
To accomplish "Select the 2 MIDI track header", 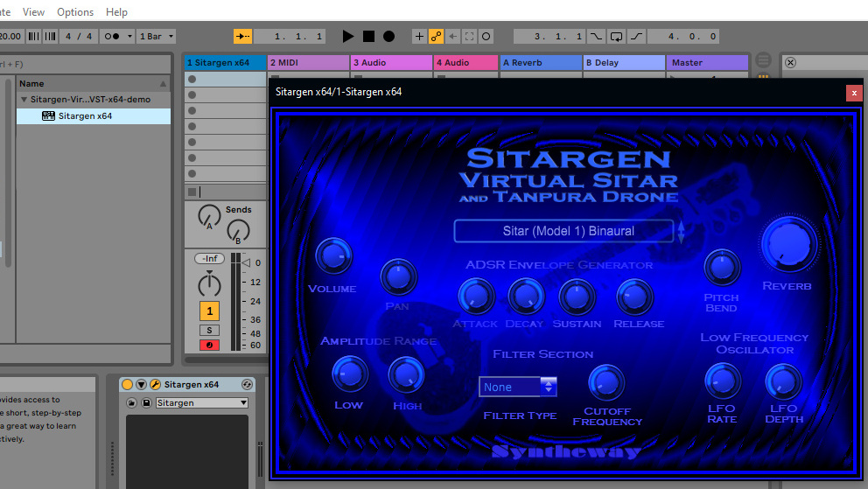I will (308, 62).
